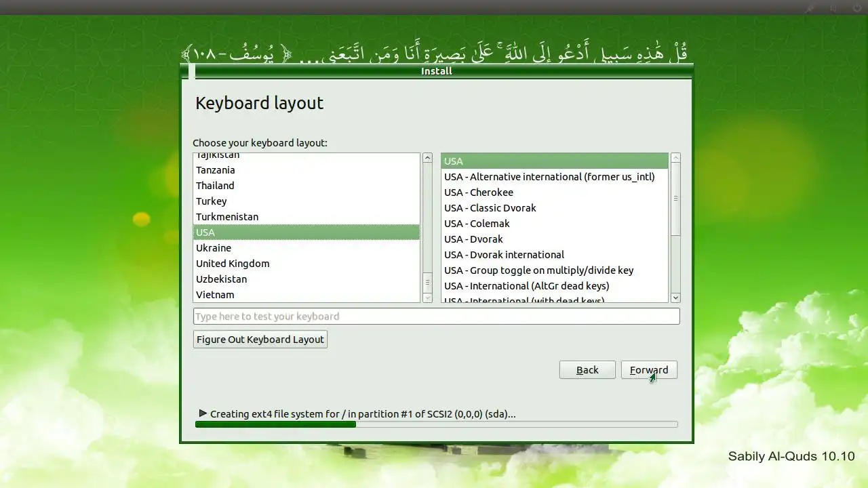868x488 pixels.
Task: Select Uzbekistan keyboard layout
Action: coord(307,279)
